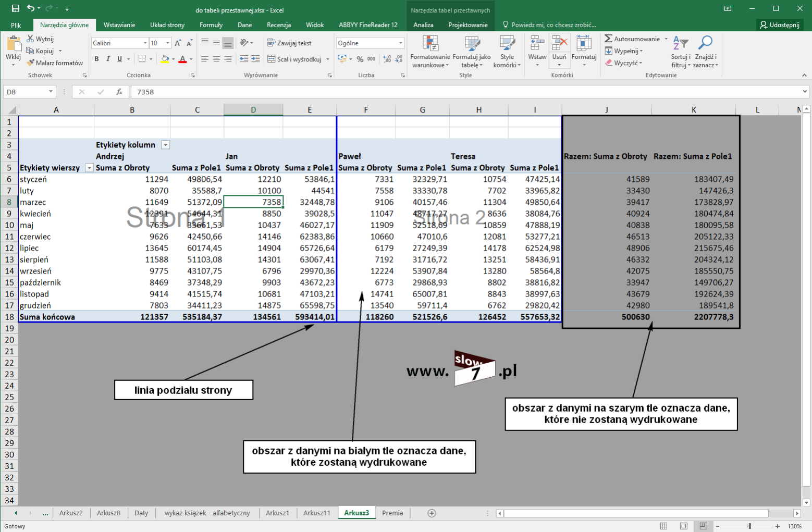Toggle align text left

coord(205,59)
